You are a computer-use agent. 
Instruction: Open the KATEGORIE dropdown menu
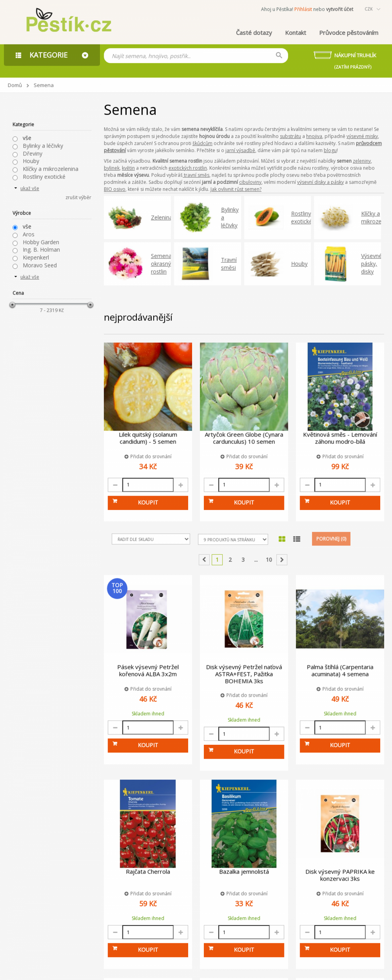(52, 55)
